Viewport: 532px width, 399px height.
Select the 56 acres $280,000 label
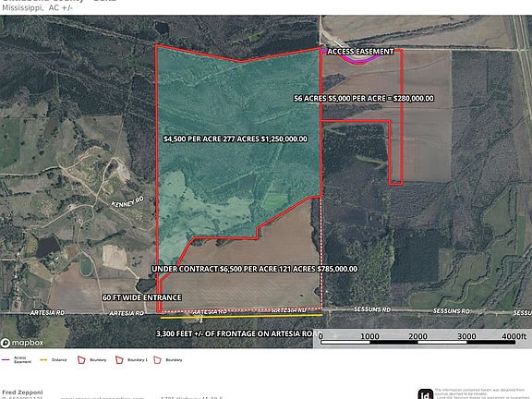coord(364,99)
